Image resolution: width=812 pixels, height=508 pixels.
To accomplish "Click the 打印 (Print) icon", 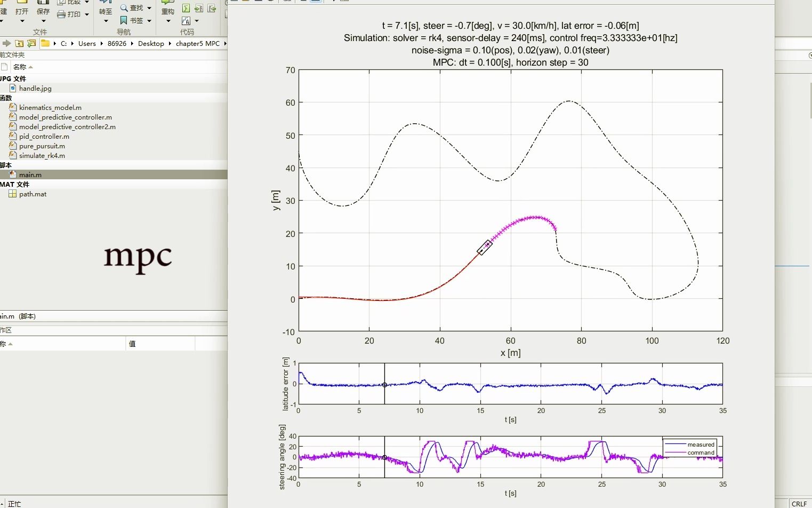I will pos(61,14).
